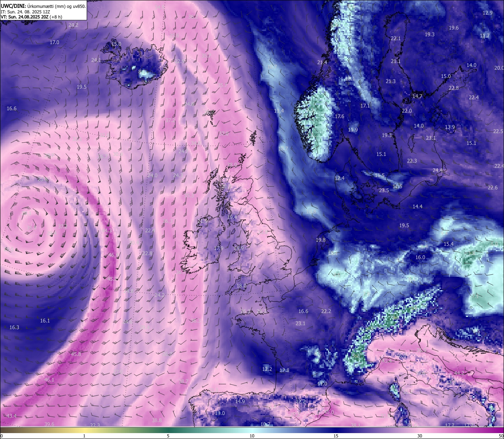Click the '45.8' value label
Screen dimensions: 504x439
tap(76, 354)
